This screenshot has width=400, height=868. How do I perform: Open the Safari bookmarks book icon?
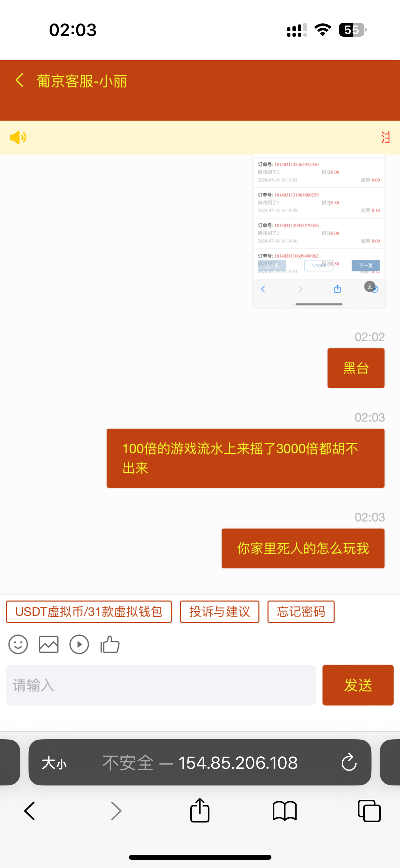click(285, 811)
